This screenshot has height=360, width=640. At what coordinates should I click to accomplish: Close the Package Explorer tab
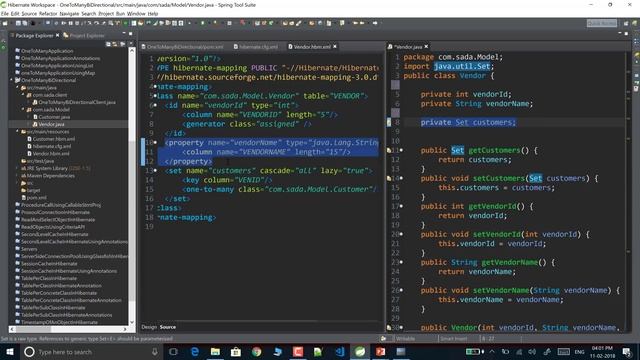pos(58,36)
